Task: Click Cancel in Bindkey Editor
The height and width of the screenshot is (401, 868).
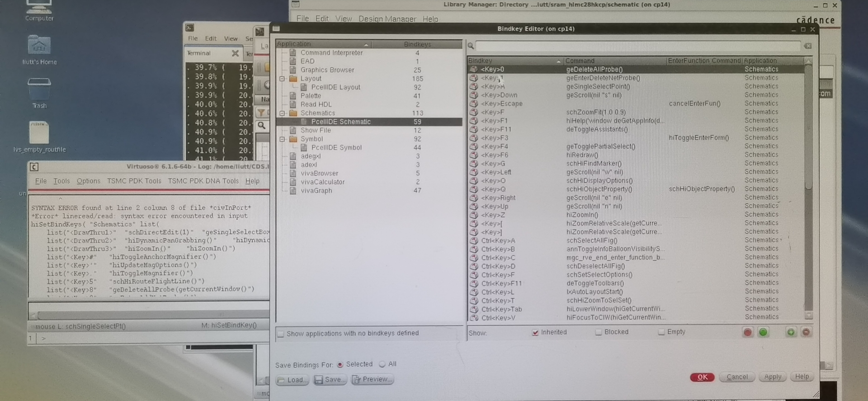Action: point(737,377)
